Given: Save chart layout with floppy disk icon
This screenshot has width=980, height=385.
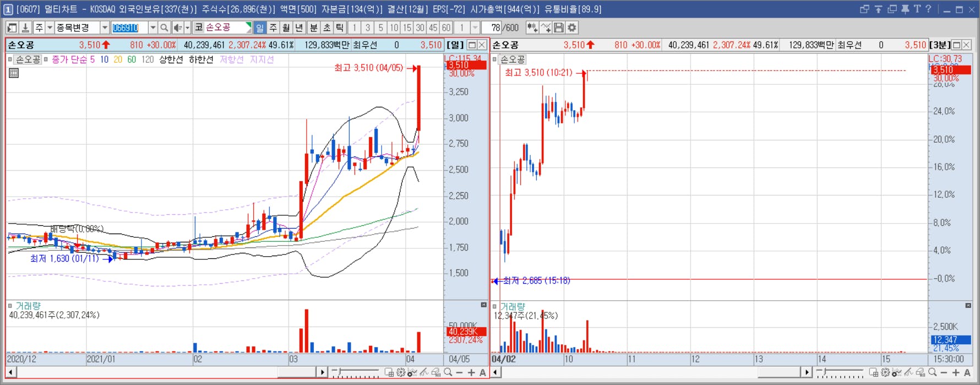Looking at the screenshot, I should pos(559,28).
